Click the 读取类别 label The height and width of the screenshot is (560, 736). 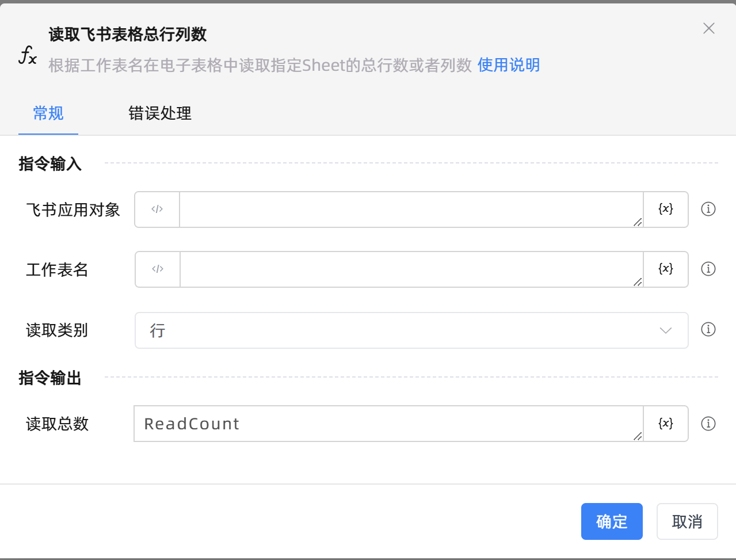tap(57, 330)
